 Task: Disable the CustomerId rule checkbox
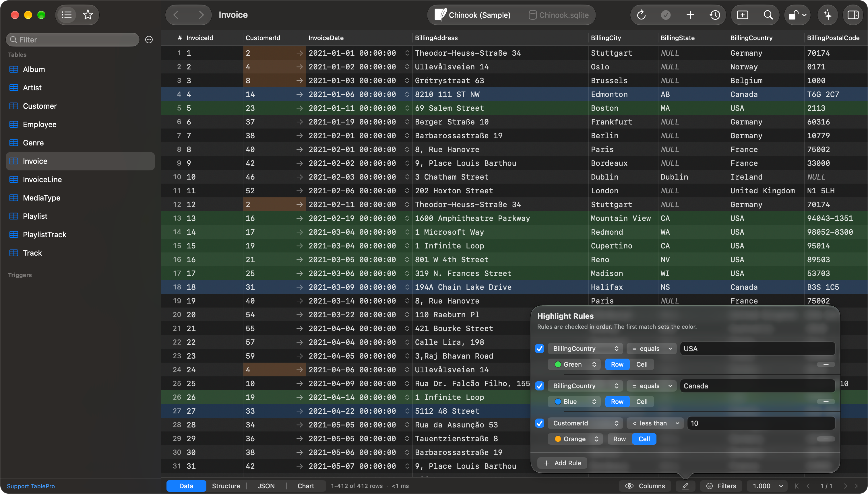(539, 423)
